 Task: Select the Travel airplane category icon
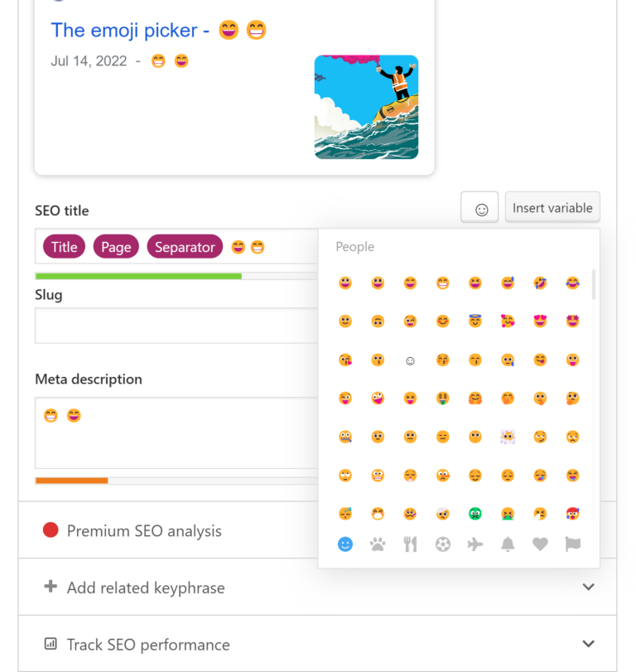click(475, 544)
